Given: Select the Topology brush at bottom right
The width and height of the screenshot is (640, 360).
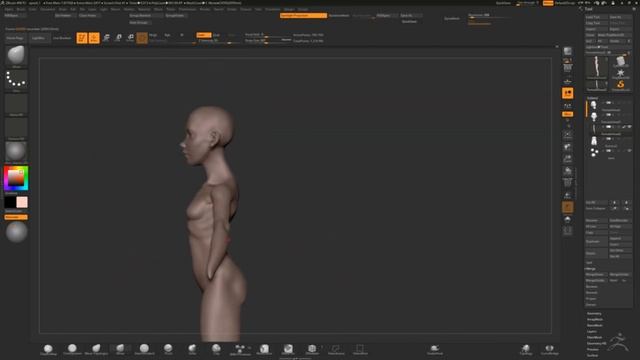Looking at the screenshot, I should click(526, 349).
